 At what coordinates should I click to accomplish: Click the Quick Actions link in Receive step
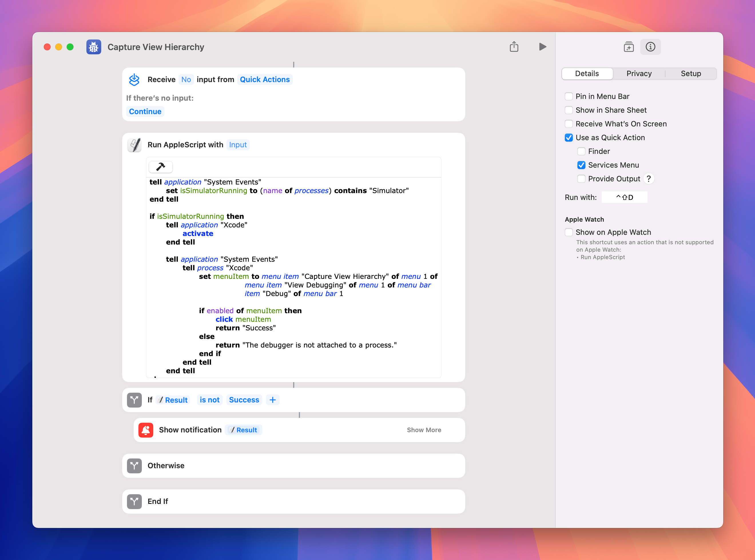[265, 80]
